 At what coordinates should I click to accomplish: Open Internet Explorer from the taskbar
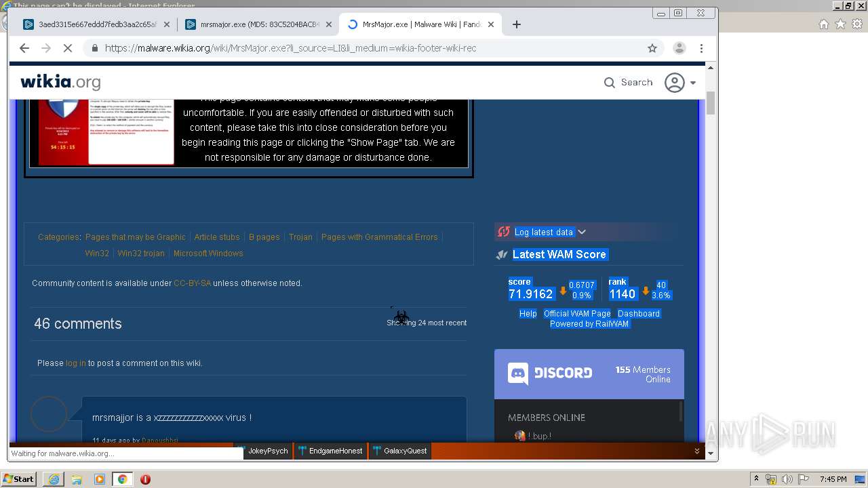(54, 479)
